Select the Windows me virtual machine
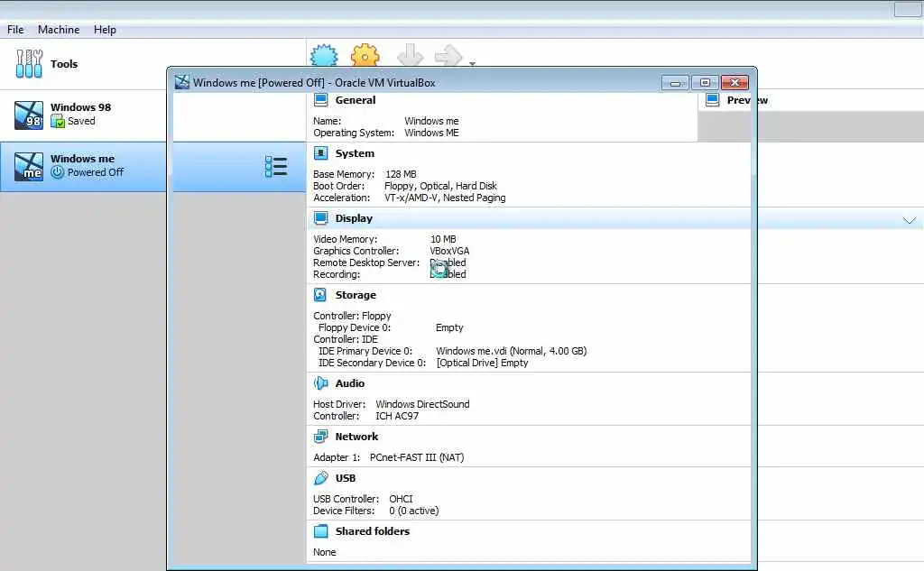 (x=83, y=166)
